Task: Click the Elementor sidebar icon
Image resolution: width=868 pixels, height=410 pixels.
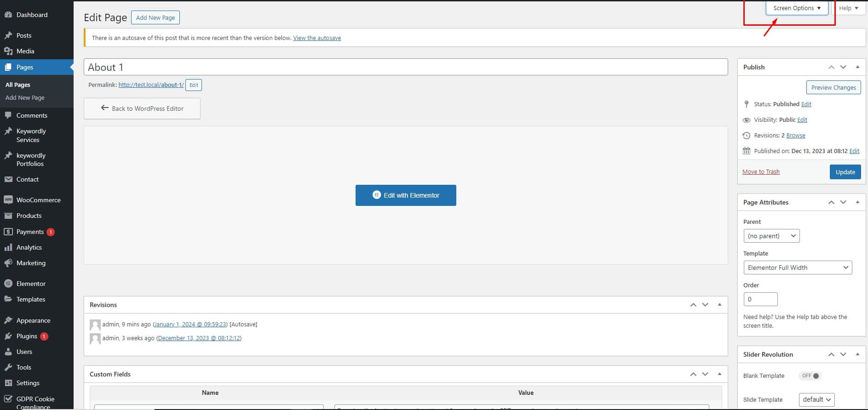Action: click(x=8, y=284)
